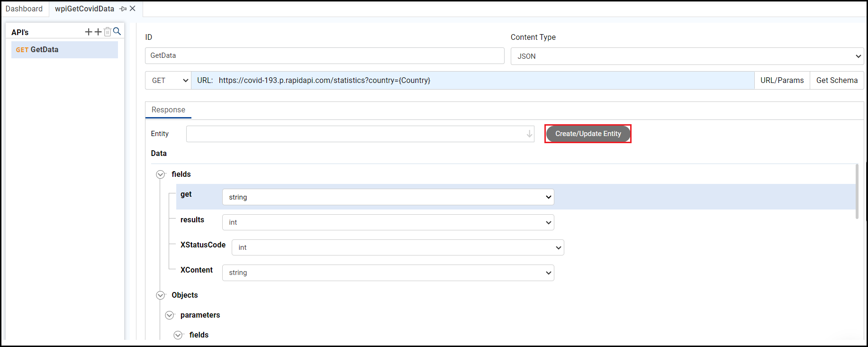The height and width of the screenshot is (347, 868).
Task: Pin the wpiGetCovidData tab
Action: [x=123, y=9]
